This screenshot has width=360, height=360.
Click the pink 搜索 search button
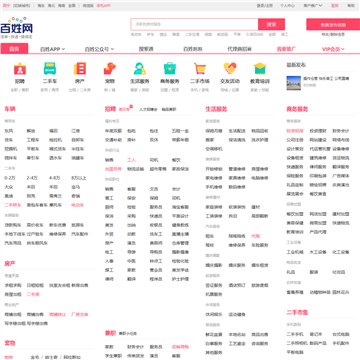click(x=271, y=24)
